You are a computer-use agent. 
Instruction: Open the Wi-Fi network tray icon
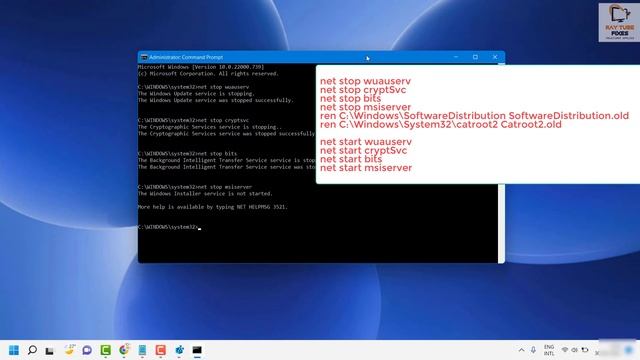coord(565,350)
